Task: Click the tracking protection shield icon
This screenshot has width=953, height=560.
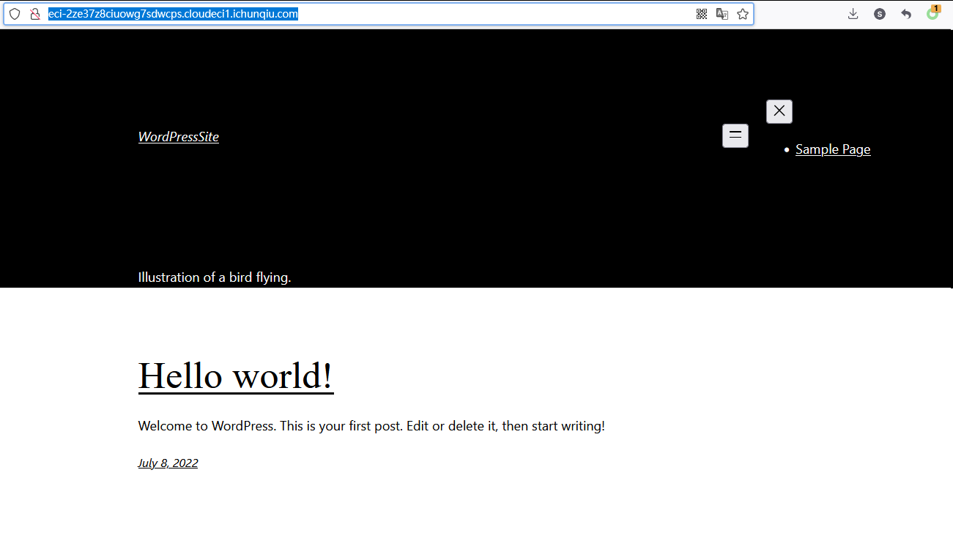Action: (x=15, y=14)
